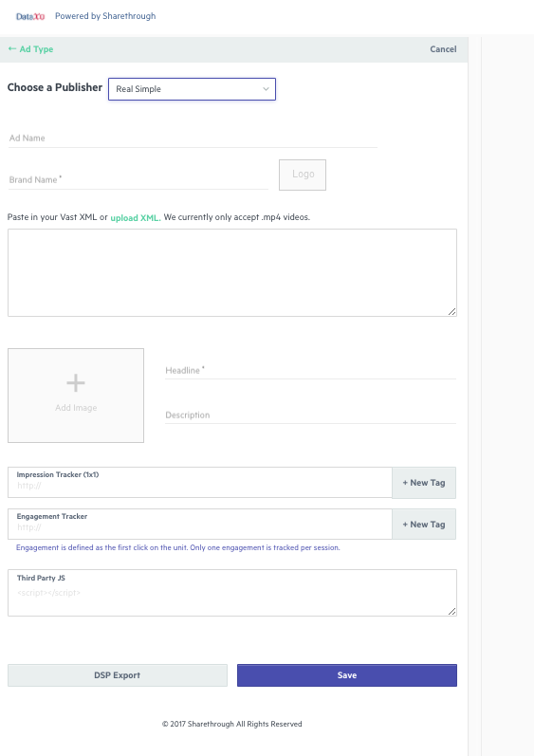
Task: Go back to Ad Type
Action: click(x=31, y=49)
